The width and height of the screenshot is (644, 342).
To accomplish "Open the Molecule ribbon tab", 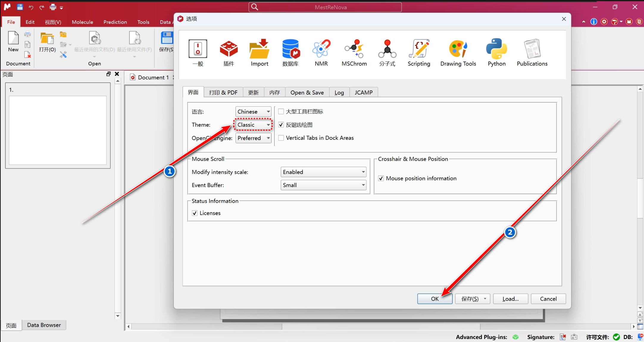I will point(82,22).
